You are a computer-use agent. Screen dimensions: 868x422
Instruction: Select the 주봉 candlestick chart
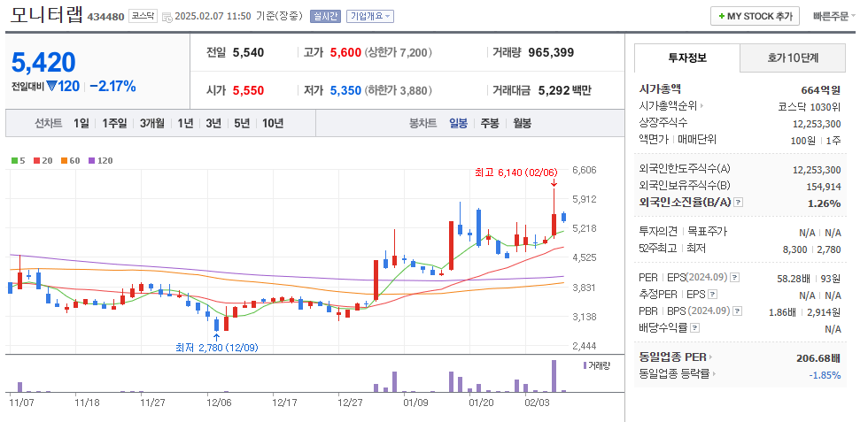click(x=490, y=123)
